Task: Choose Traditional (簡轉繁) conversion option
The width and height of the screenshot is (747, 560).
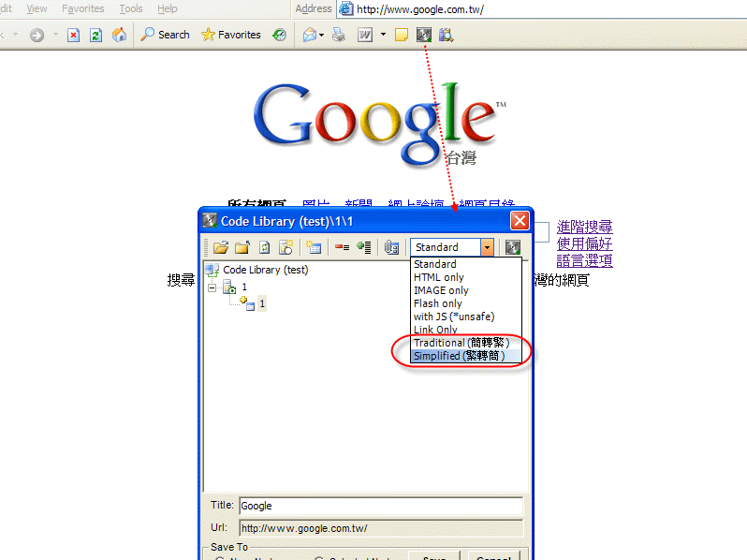Action: (x=466, y=343)
